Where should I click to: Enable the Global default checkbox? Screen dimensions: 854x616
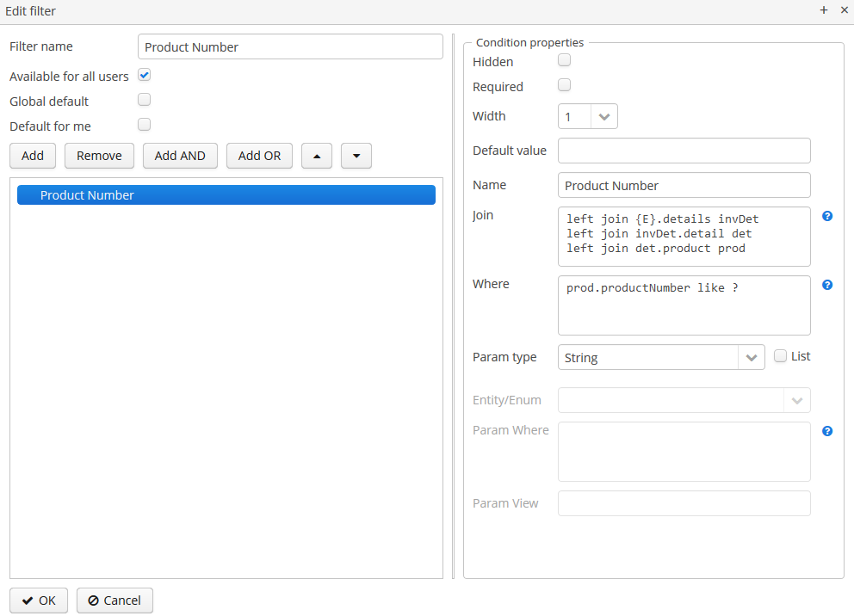(145, 100)
